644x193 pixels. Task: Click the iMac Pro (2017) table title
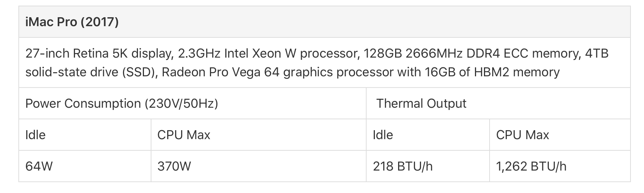[72, 22]
